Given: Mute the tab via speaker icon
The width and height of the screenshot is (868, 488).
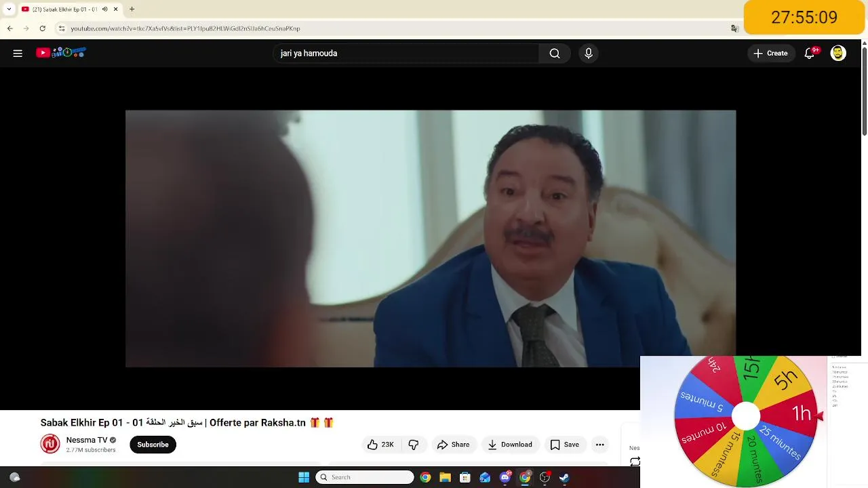Looking at the screenshot, I should pos(105,9).
